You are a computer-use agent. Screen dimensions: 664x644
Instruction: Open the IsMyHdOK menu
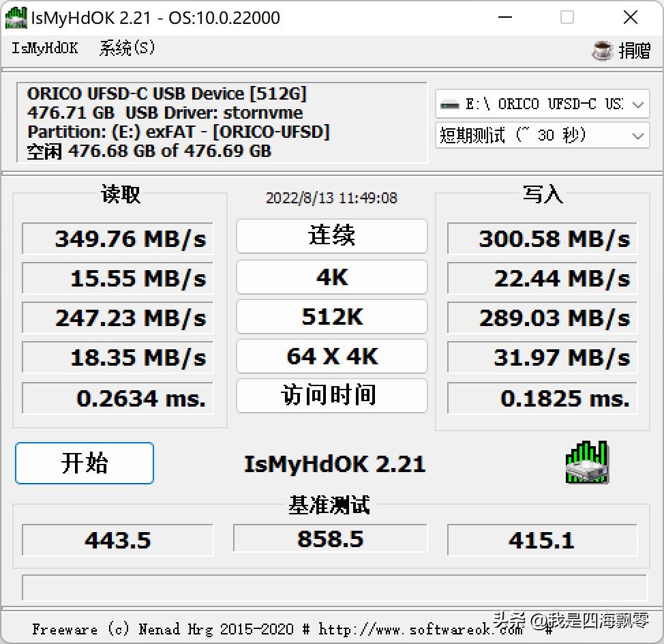44,48
